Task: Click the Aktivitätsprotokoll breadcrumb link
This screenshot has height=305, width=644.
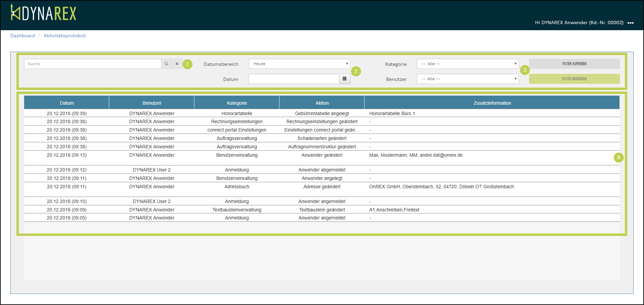Action: [65, 36]
